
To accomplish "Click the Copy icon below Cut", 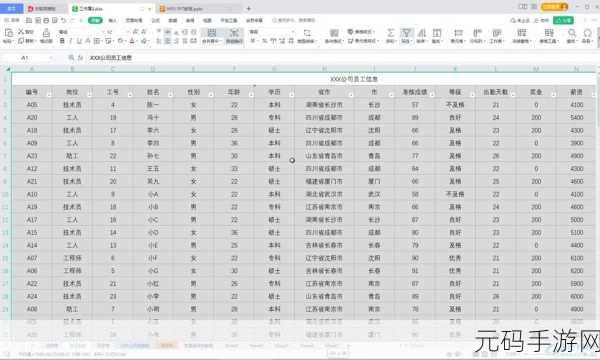I will click(x=21, y=41).
